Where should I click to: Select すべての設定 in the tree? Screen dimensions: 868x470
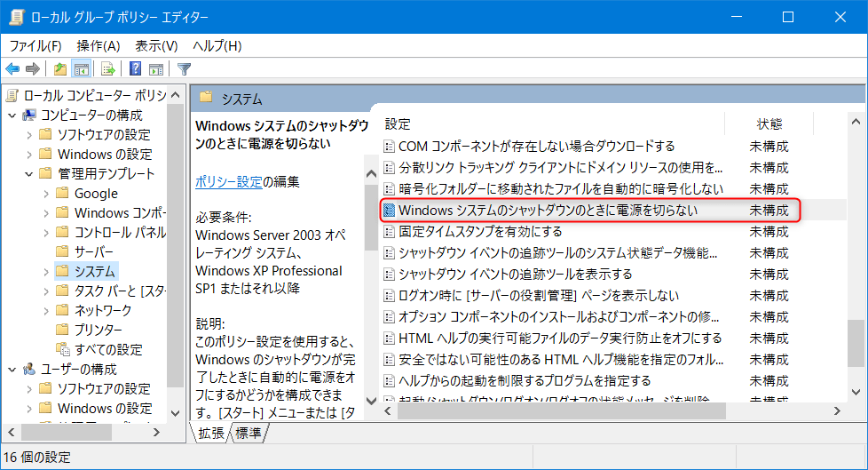tap(107, 350)
